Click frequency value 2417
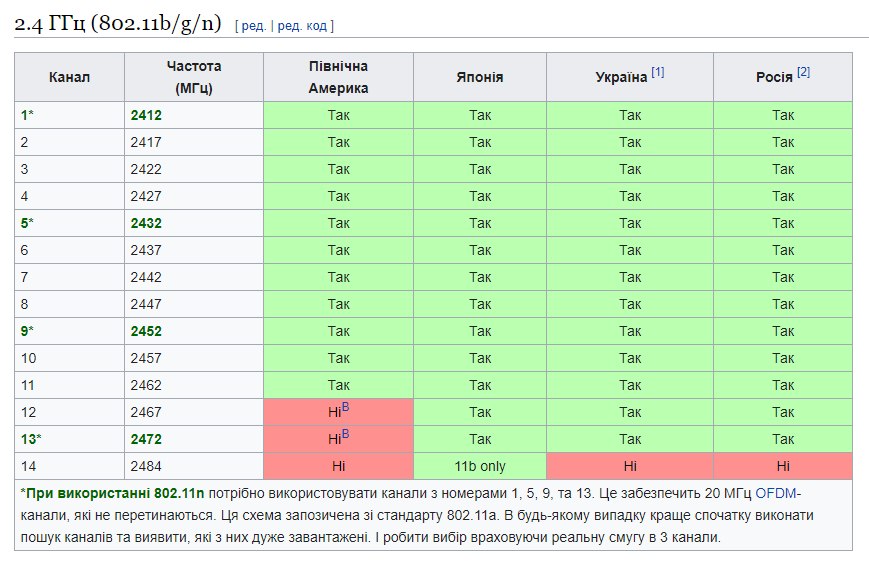 pyautogui.click(x=146, y=142)
